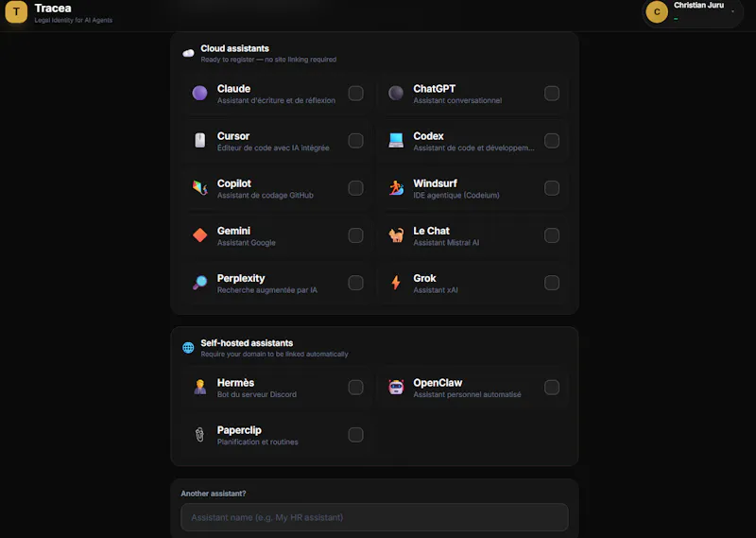Click the Perplexity assistant name text

(241, 278)
